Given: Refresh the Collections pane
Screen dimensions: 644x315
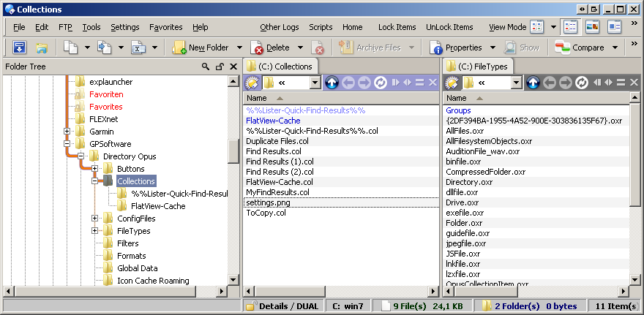Looking at the screenshot, I should [x=381, y=83].
